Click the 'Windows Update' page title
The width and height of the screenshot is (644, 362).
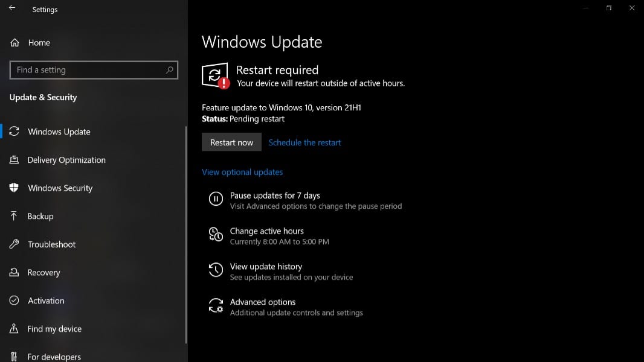pyautogui.click(x=262, y=42)
